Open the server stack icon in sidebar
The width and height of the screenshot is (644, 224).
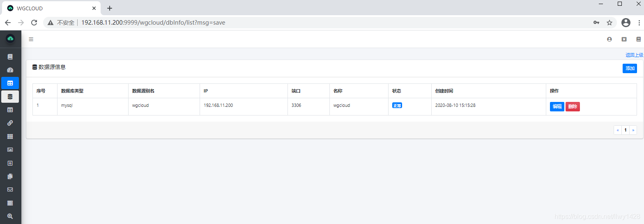click(10, 203)
